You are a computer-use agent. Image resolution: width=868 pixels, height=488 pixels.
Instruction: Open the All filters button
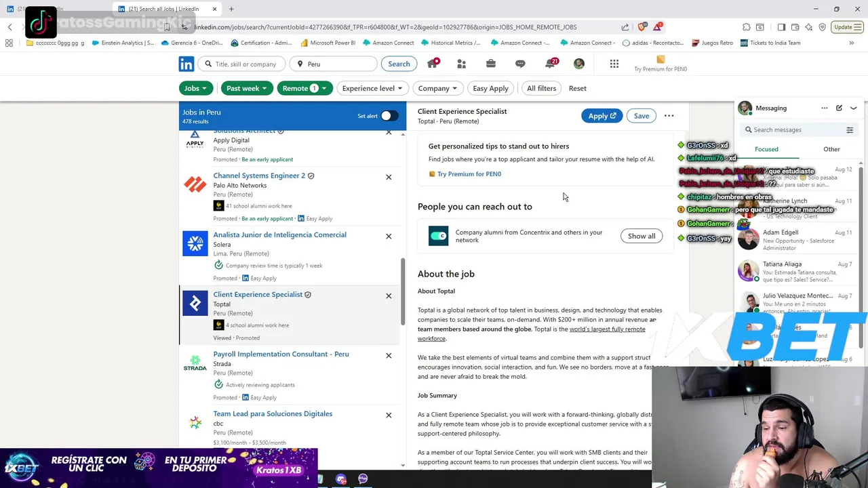(541, 88)
